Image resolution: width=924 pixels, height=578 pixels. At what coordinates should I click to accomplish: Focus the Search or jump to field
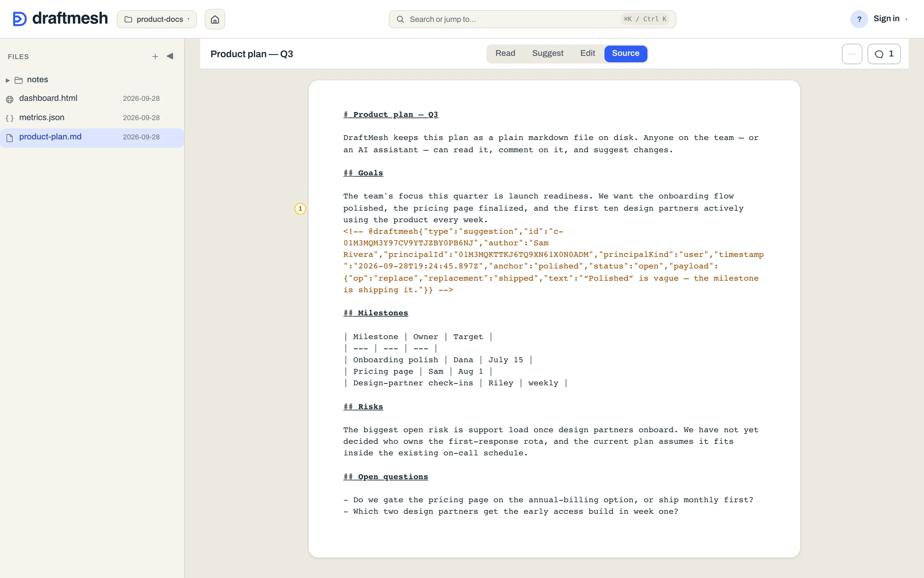532,19
